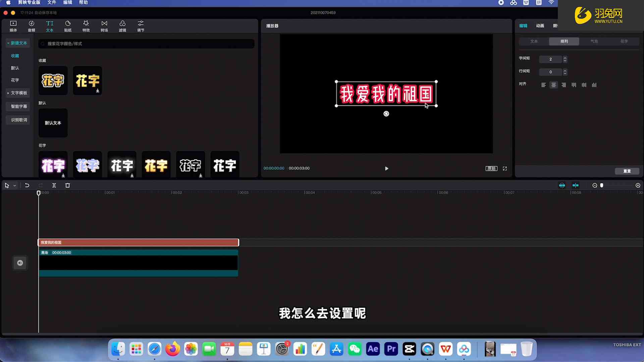644x362 pixels.
Task: Expand the 文字模板 section
Action: pos(18,93)
